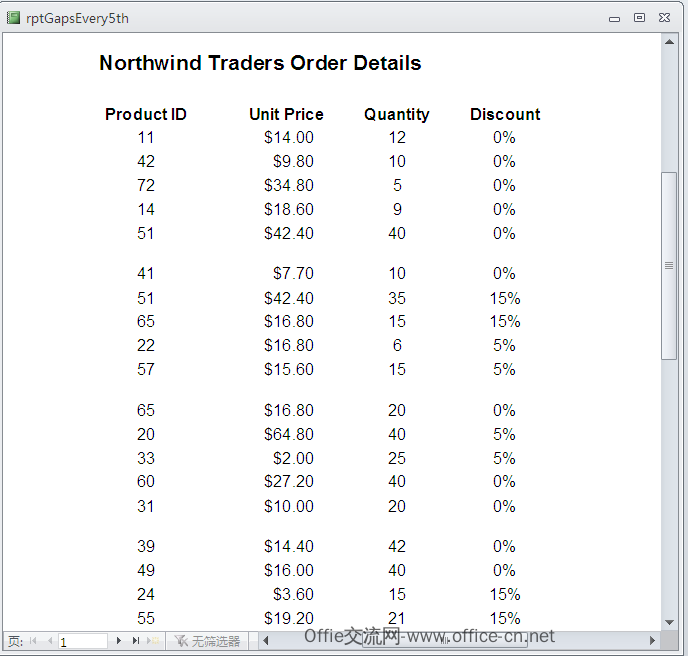This screenshot has height=656, width=688.
Task: Click the vertical scrollbar thumb
Action: (669, 265)
